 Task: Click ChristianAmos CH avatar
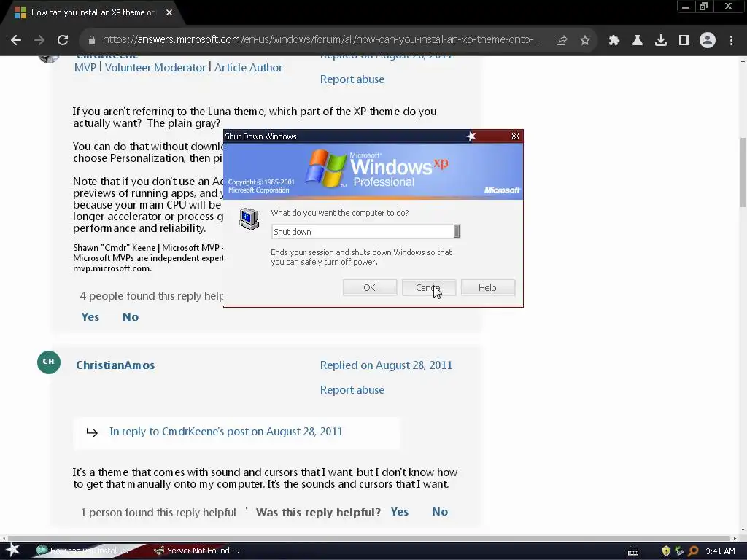point(49,362)
